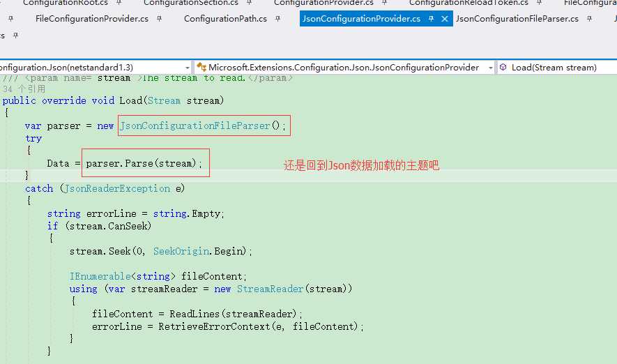The height and width of the screenshot is (364, 617).
Task: Pin the JsonConfigurationProvider.cs tab
Action: click(x=432, y=19)
